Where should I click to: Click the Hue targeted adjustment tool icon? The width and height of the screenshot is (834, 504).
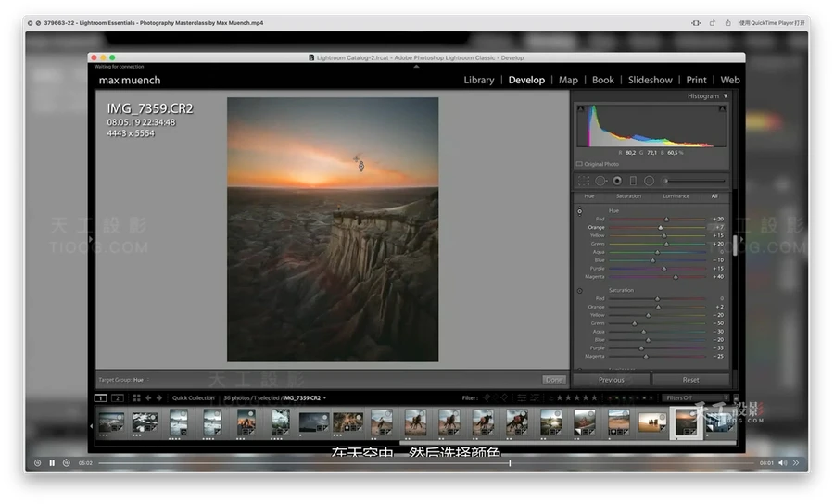(580, 211)
